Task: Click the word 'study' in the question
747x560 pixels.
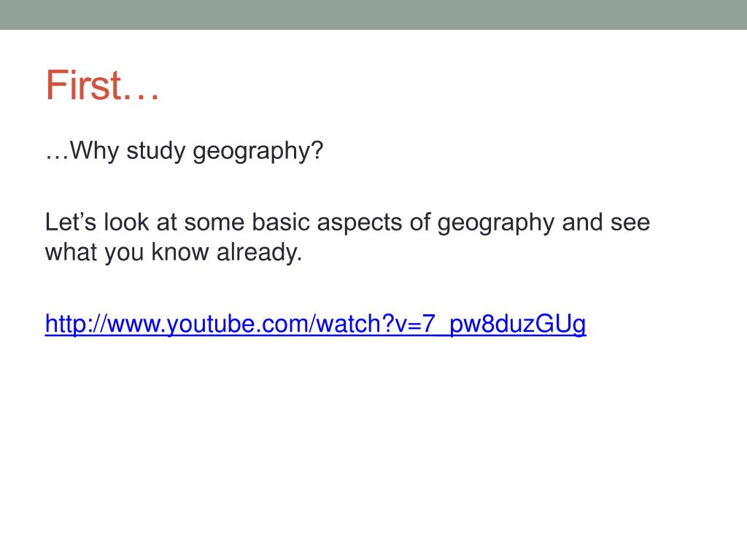Action: click(x=155, y=152)
